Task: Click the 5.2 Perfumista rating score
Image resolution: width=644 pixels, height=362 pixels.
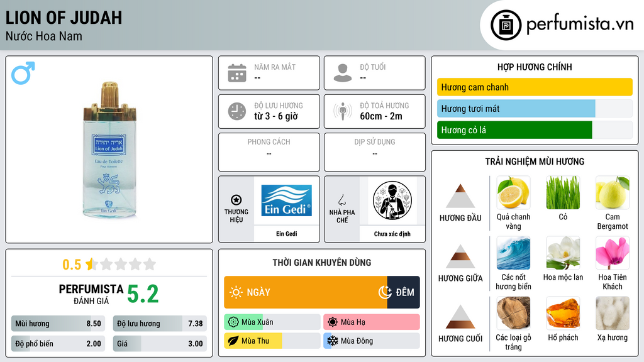Action: click(143, 294)
